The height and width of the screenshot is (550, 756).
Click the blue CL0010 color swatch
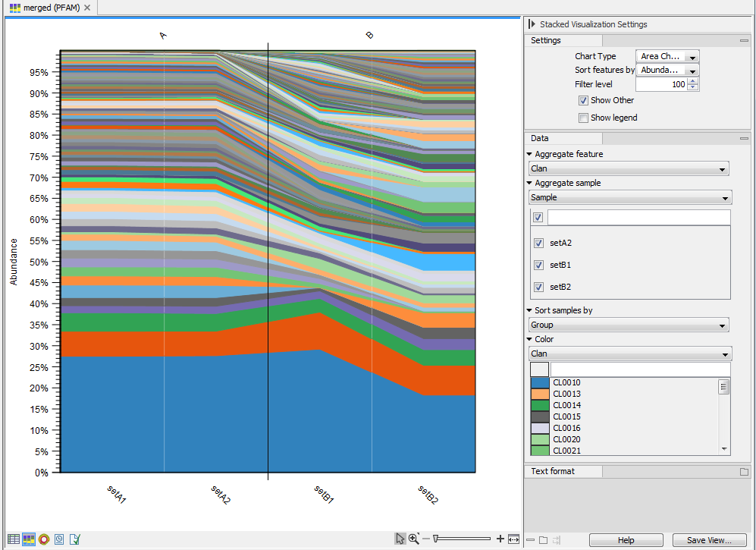click(x=540, y=383)
